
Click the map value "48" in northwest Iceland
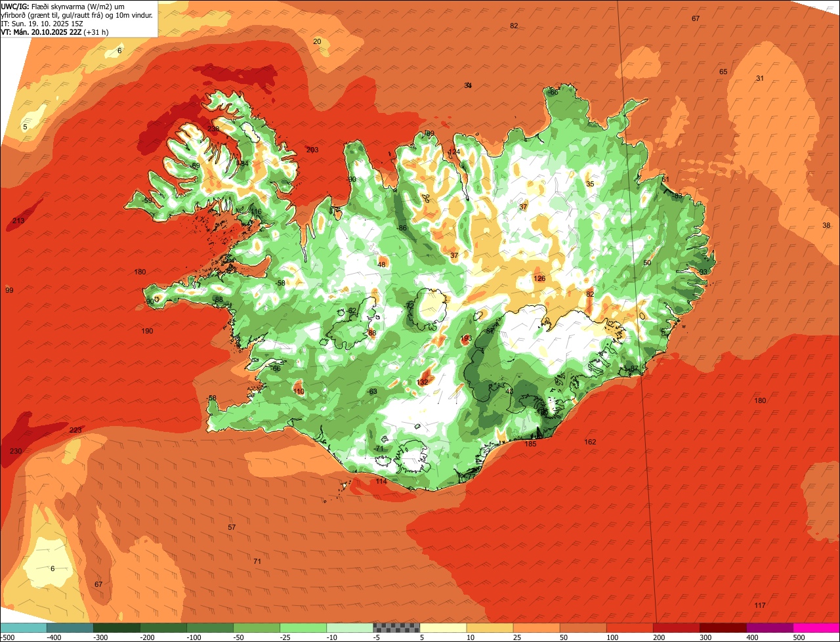pos(381,265)
